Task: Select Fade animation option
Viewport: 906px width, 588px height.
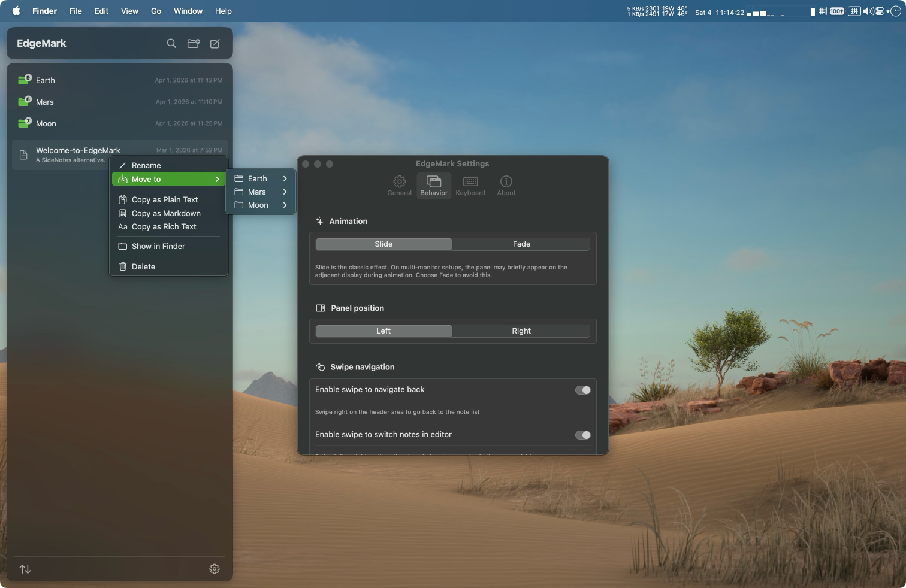Action: tap(521, 244)
